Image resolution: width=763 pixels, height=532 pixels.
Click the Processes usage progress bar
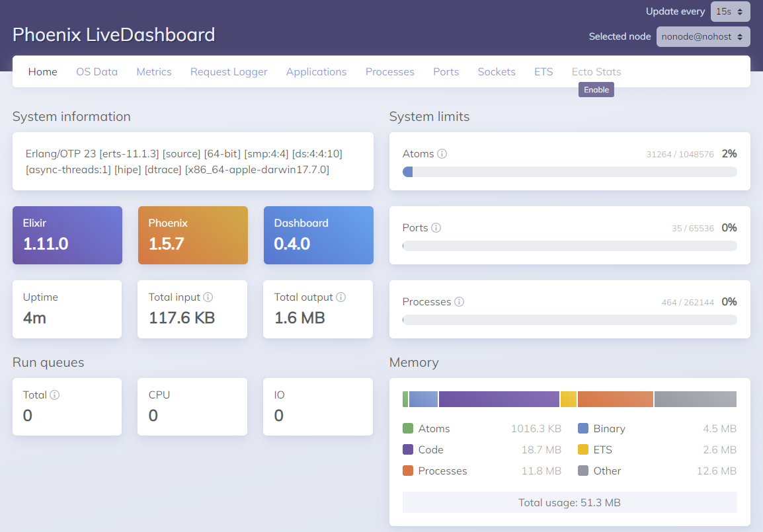point(569,319)
